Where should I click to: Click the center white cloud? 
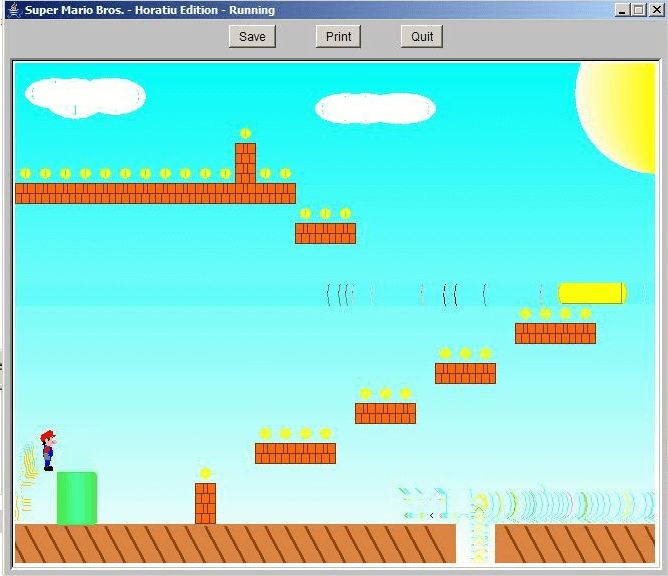(375, 109)
